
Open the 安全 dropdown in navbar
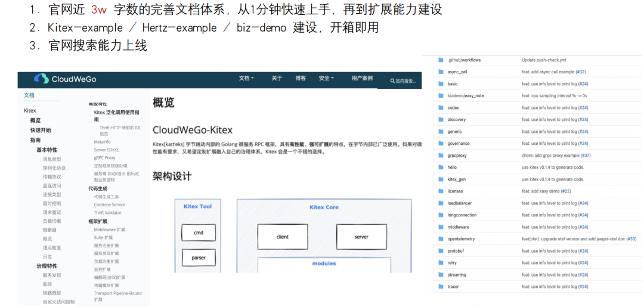(x=326, y=78)
